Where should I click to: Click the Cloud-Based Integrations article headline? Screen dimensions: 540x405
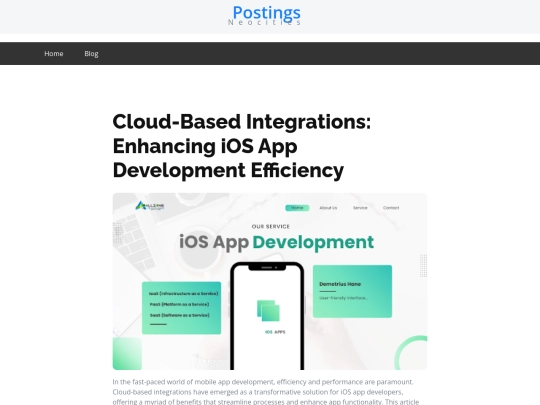pyautogui.click(x=242, y=146)
